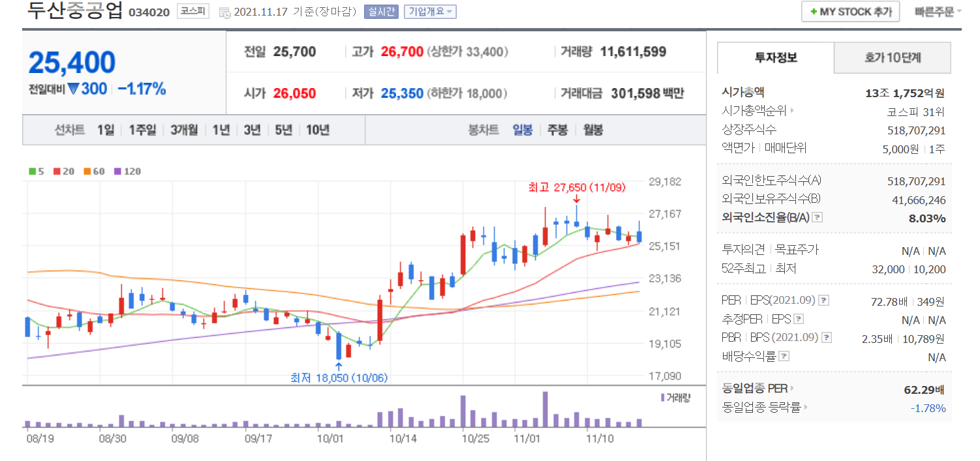Select the 월봉 candlestick chart

(593, 130)
